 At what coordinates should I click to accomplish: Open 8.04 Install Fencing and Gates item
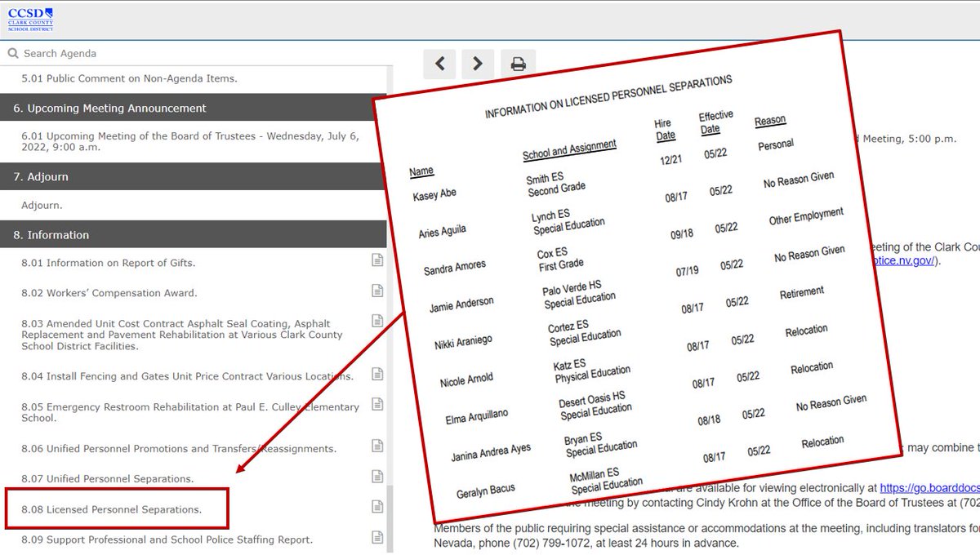click(x=187, y=376)
